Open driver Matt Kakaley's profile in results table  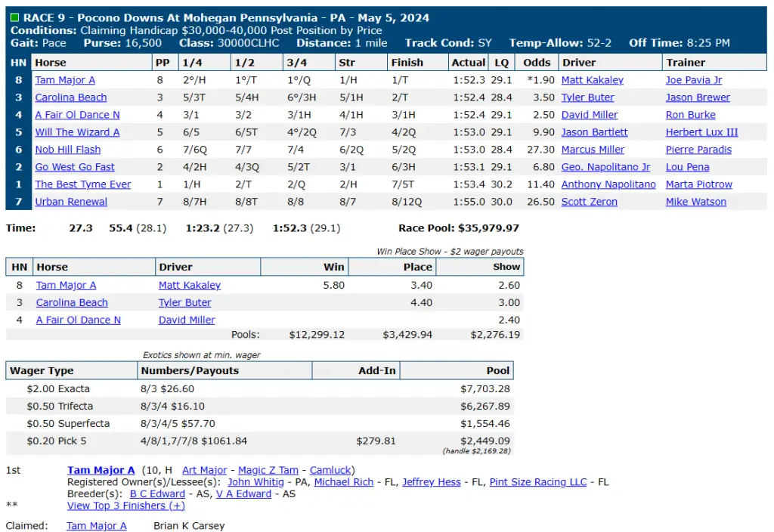click(593, 80)
